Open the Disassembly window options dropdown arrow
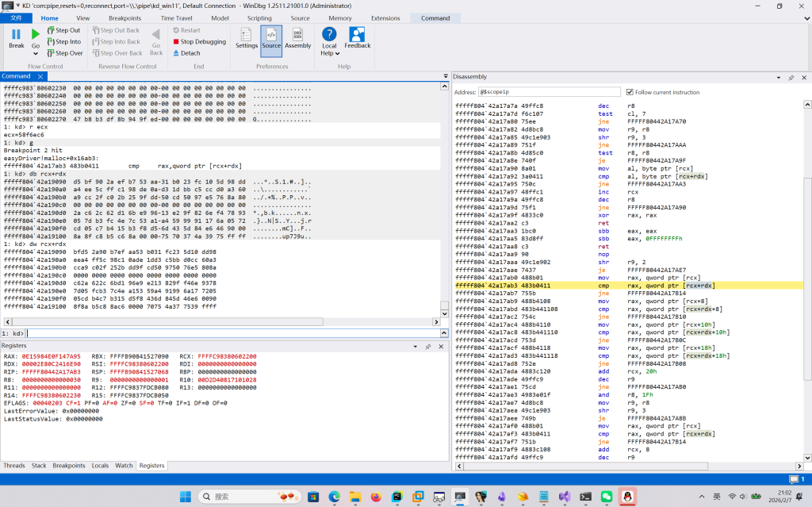This screenshot has height=507, width=812. pos(780,77)
